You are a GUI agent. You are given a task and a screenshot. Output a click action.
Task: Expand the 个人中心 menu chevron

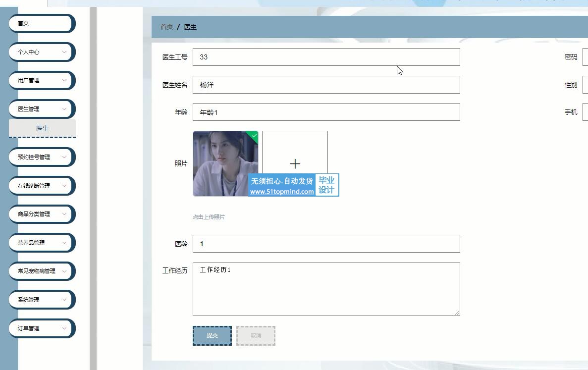(x=64, y=52)
